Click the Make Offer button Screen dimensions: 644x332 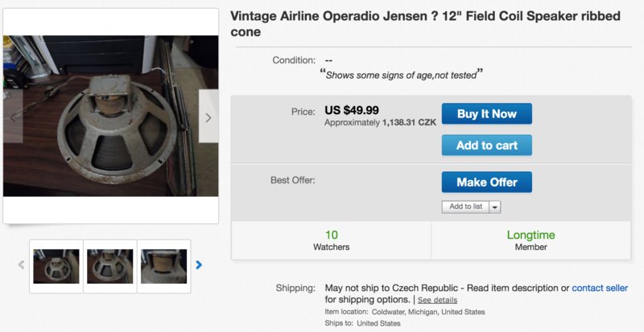(x=486, y=182)
